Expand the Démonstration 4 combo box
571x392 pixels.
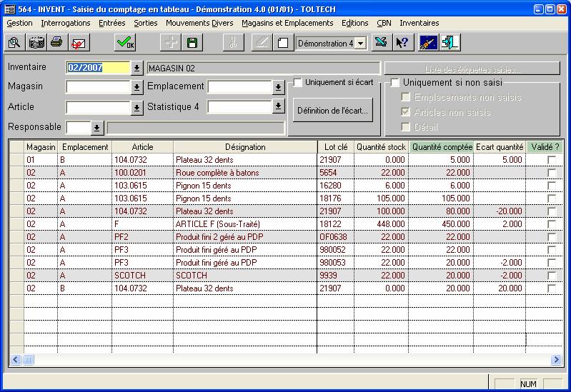[360, 44]
